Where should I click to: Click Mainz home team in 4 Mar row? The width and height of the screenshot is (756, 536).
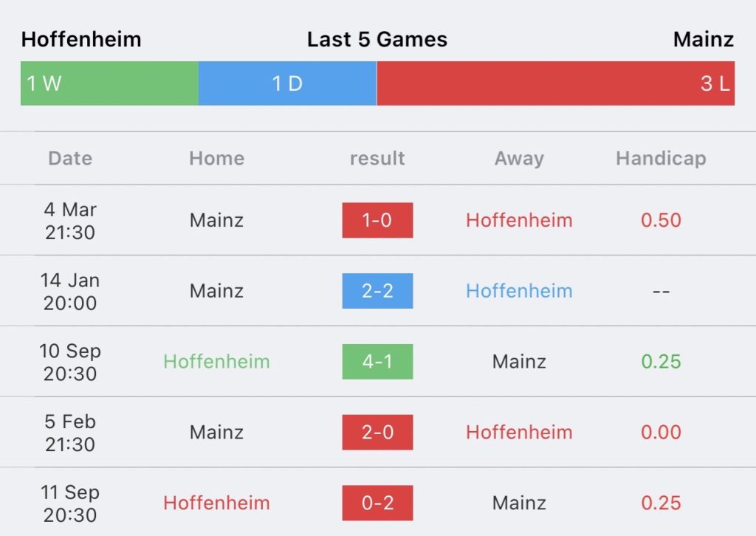[216, 220]
